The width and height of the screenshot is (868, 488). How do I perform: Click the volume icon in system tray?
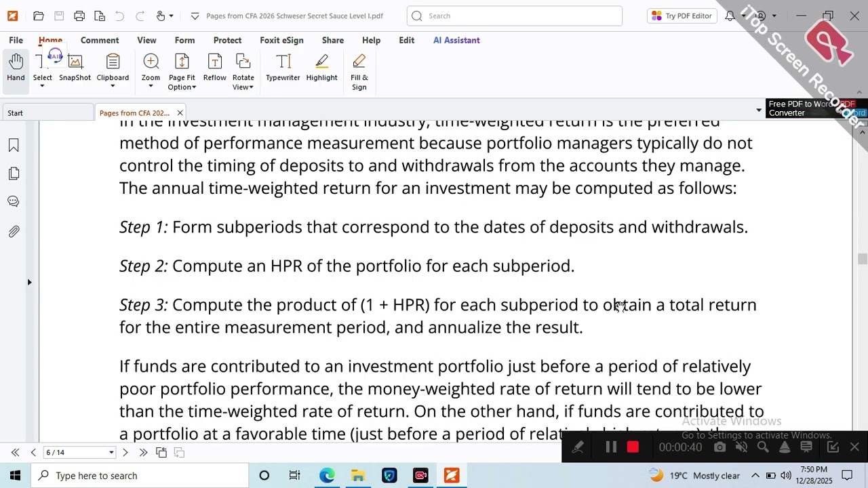coord(786,476)
